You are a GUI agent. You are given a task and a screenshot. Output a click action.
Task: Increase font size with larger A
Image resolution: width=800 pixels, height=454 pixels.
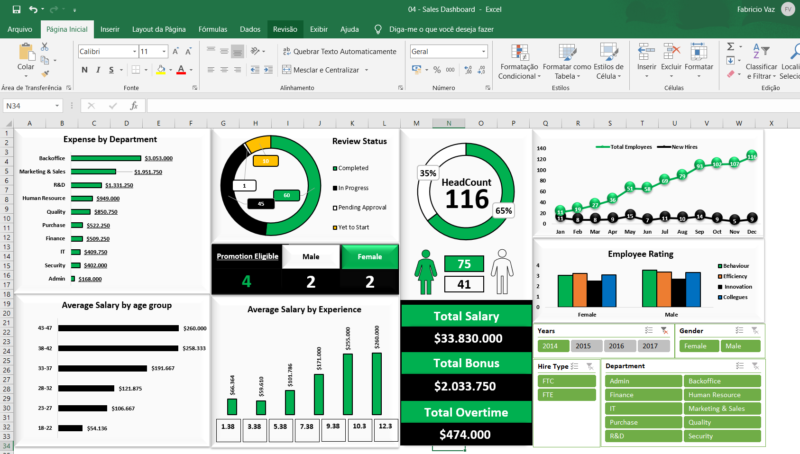coord(175,52)
